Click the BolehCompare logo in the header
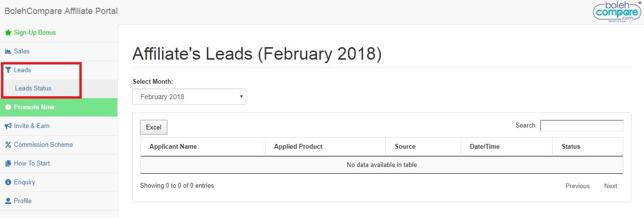 617,12
